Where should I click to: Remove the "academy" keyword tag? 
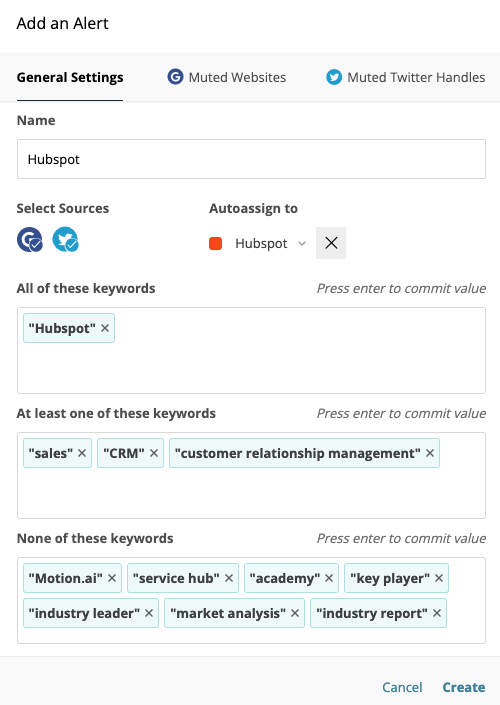click(x=329, y=578)
